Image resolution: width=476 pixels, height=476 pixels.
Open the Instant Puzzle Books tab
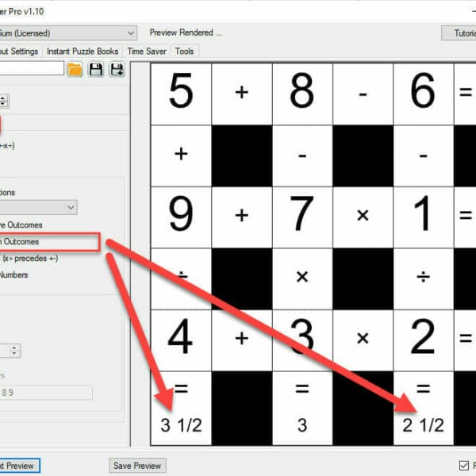click(x=83, y=52)
